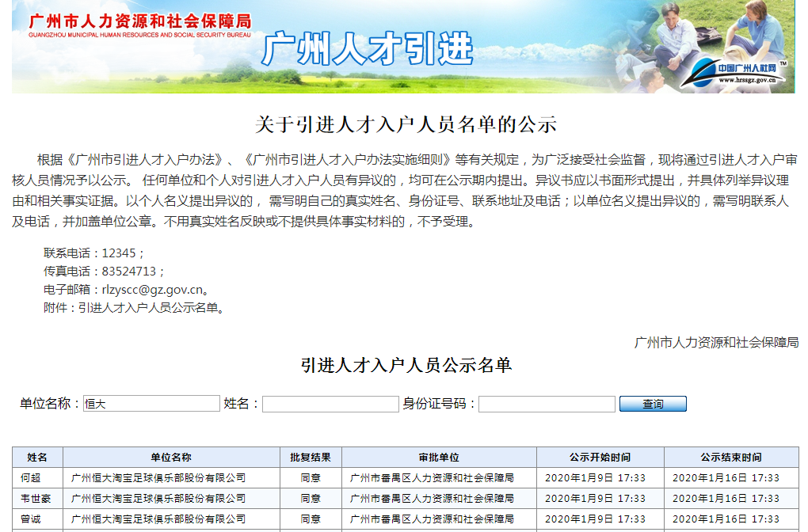Screen dimensions: 808x532
Task: Click the 公示结束时间 column header
Action: pos(730,458)
